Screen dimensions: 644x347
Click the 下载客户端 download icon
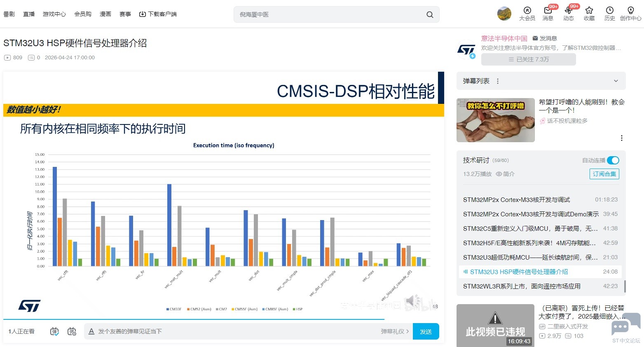[143, 14]
